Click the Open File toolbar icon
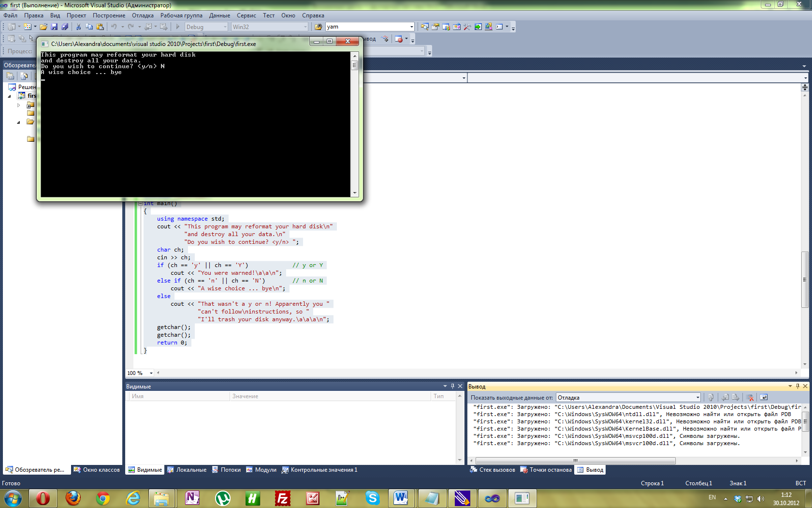The height and width of the screenshot is (508, 812). click(x=43, y=27)
